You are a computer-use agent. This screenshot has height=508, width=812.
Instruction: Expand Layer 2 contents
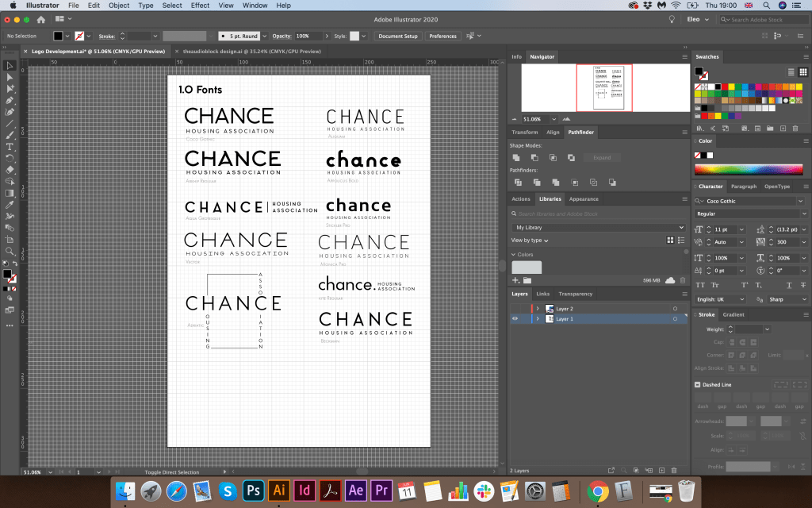pos(538,308)
